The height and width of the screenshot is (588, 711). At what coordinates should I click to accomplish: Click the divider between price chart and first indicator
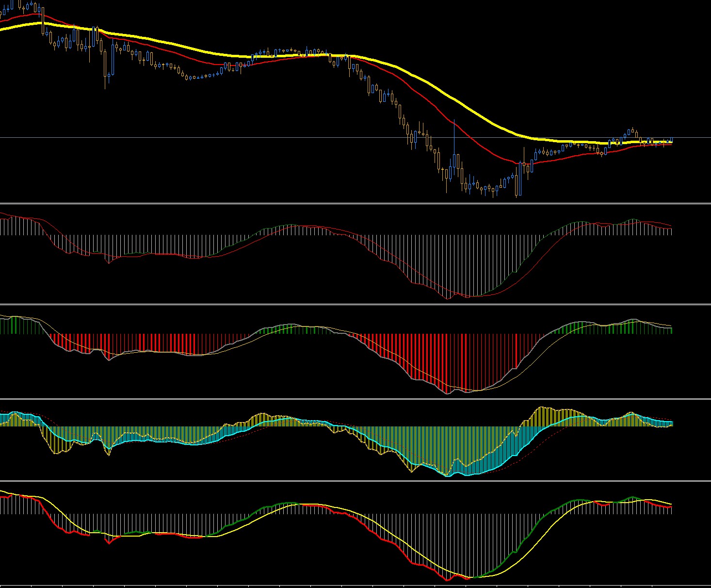(355, 203)
